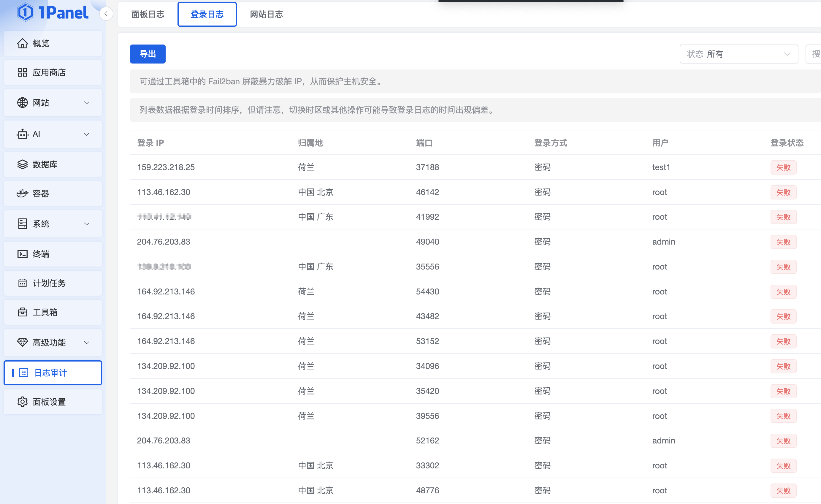The height and width of the screenshot is (504, 821).
Task: Collapse the sidebar with the arrow button
Action: 106,14
